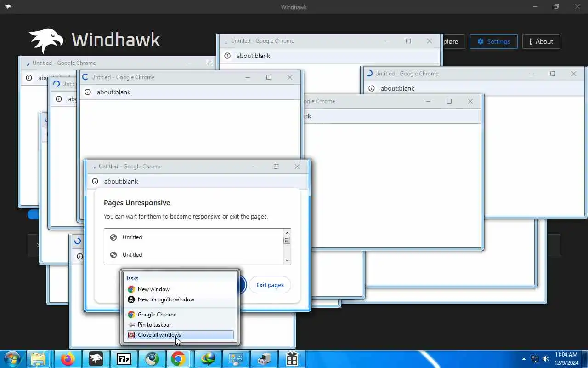The width and height of the screenshot is (588, 368).
Task: Click about:blank address in Pages Unresponsive window
Action: (121, 181)
